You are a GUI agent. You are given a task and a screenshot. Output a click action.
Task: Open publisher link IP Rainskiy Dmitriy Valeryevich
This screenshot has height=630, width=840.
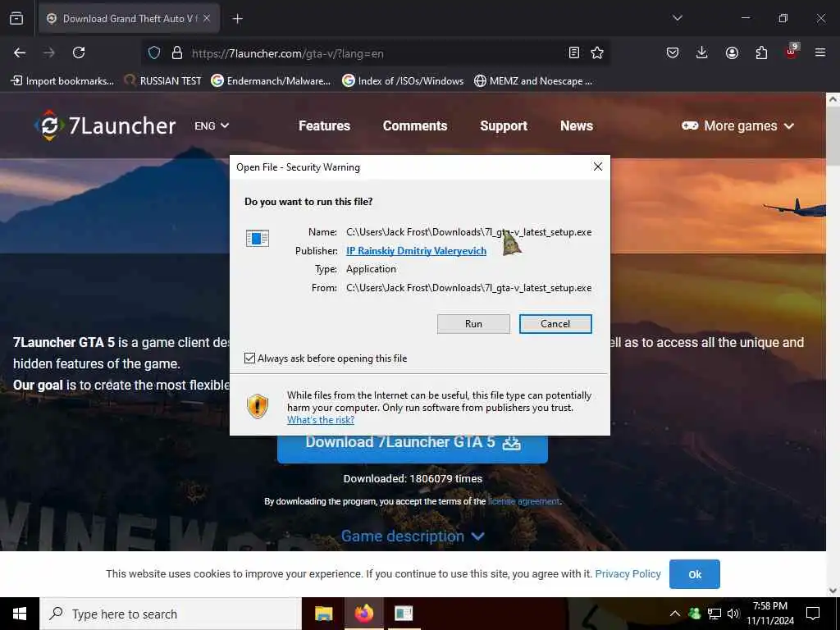416,251
